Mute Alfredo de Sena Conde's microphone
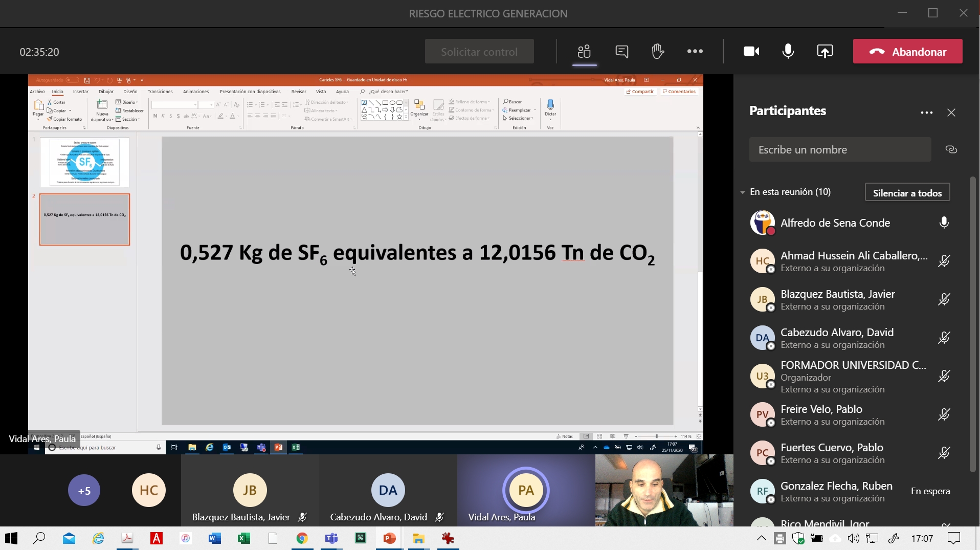This screenshot has width=980, height=550. pos(944,223)
